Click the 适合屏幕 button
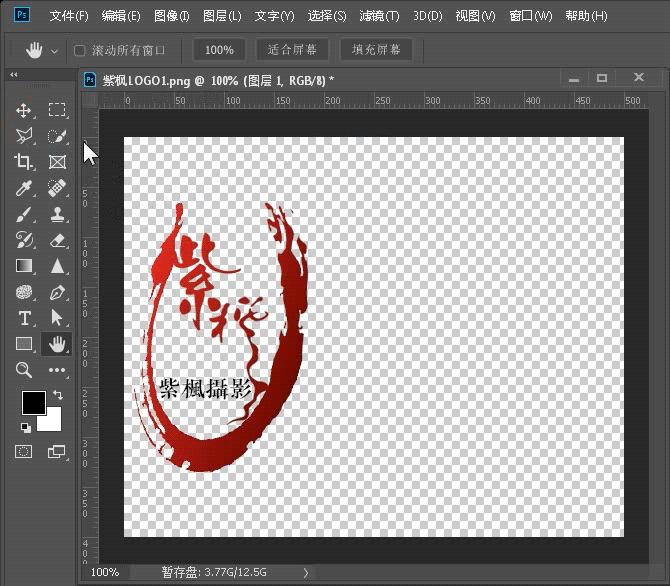Screen dimensions: 670x586 pos(292,50)
